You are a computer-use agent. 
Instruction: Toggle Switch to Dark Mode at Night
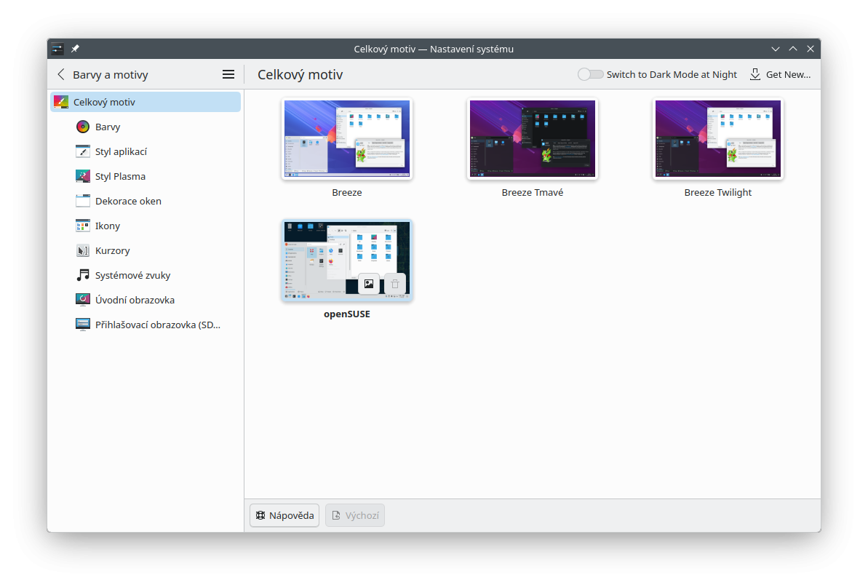[x=590, y=74]
